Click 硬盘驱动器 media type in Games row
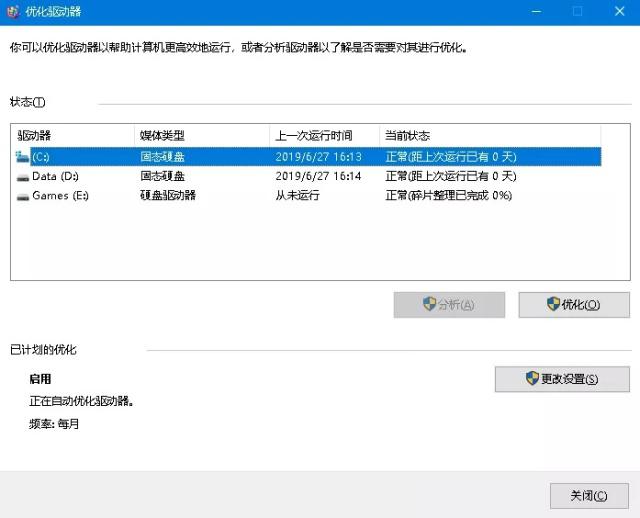640x518 pixels. pyautogui.click(x=168, y=196)
